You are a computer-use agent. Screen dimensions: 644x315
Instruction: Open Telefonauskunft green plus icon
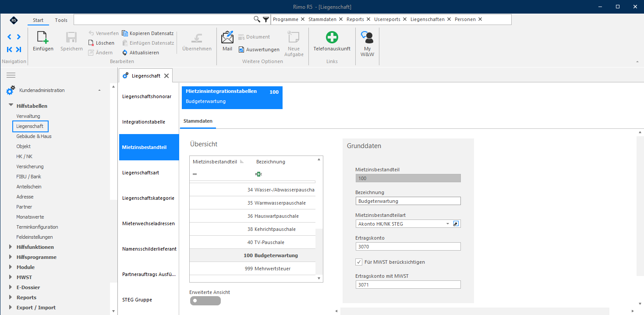(x=332, y=37)
